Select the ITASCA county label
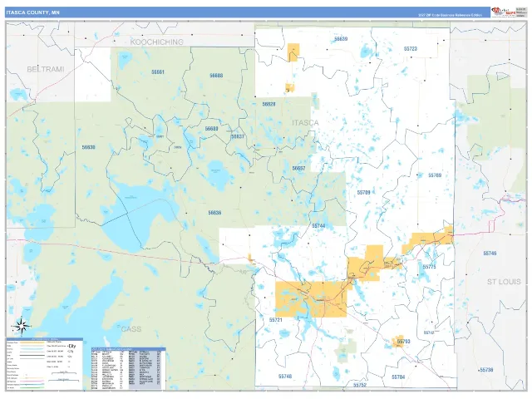 pos(305,123)
